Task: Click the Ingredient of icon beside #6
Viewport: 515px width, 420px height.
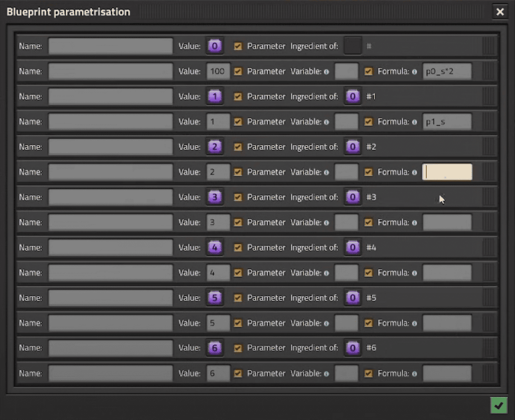Action: 353,348
